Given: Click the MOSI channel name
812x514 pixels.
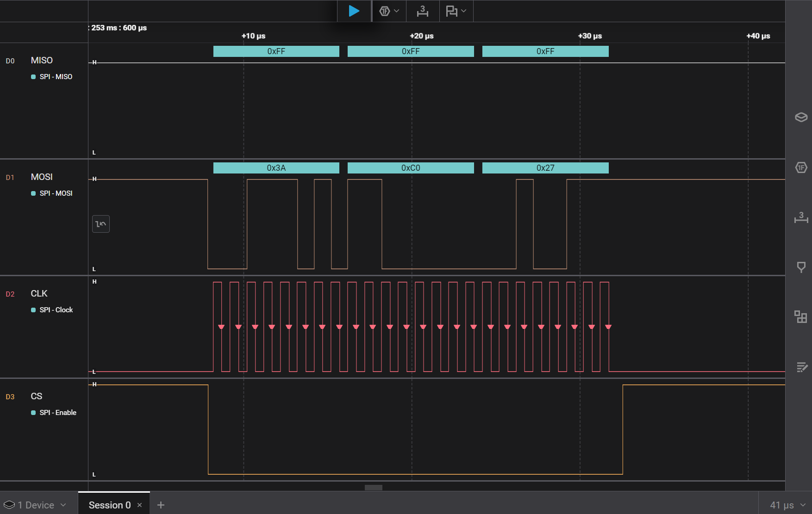Looking at the screenshot, I should point(42,177).
